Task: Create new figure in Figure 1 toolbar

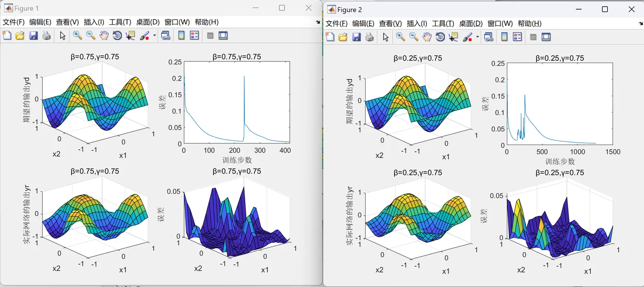Action: [x=6, y=35]
